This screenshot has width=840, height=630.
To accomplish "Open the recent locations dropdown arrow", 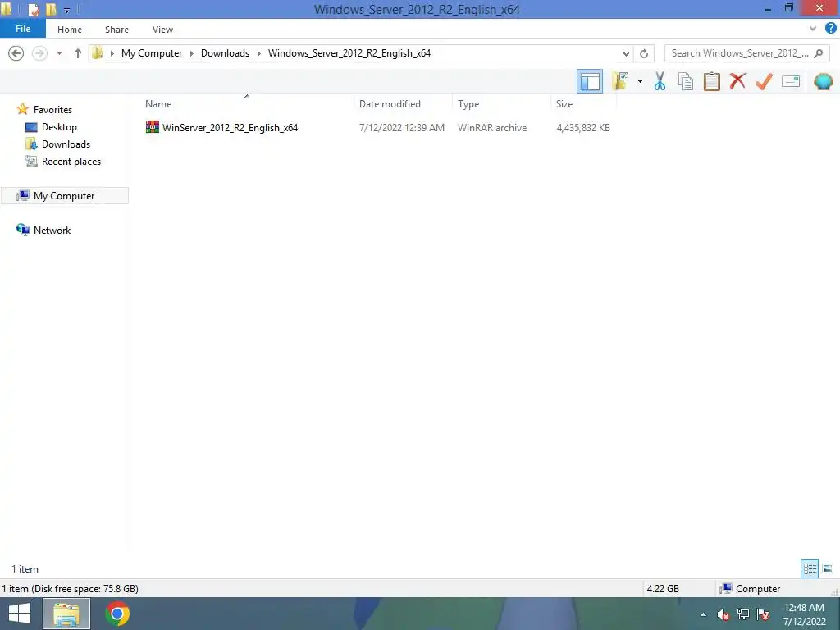I will tap(59, 53).
